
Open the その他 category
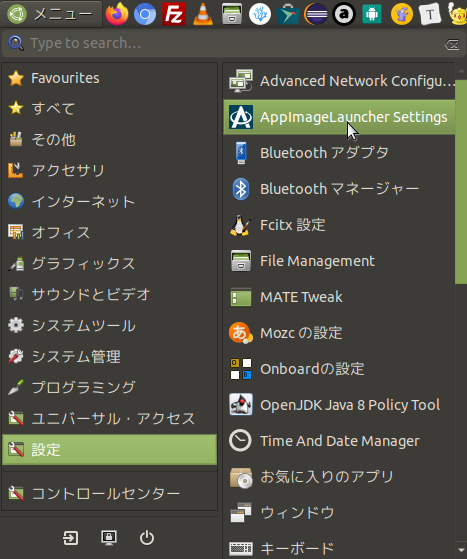tap(109, 139)
